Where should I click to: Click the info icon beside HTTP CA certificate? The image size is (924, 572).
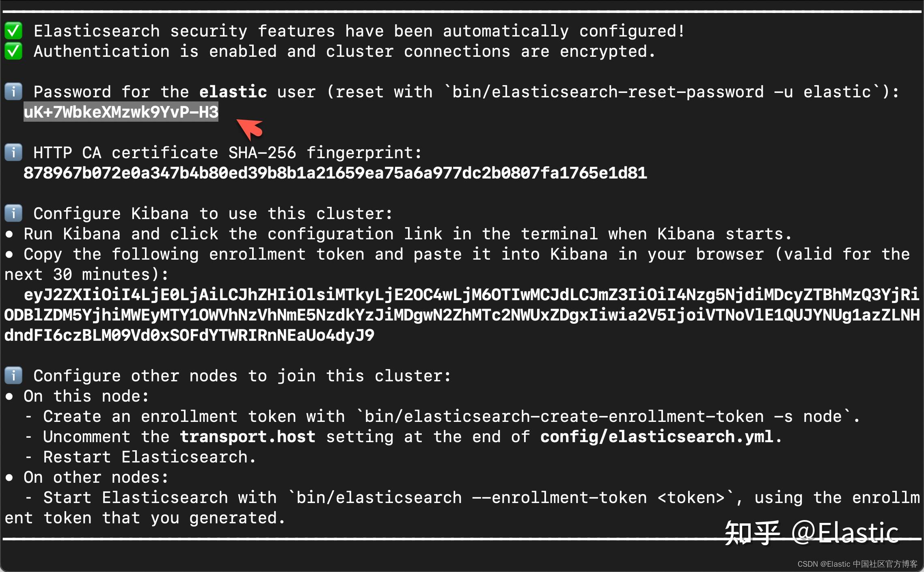[13, 153]
